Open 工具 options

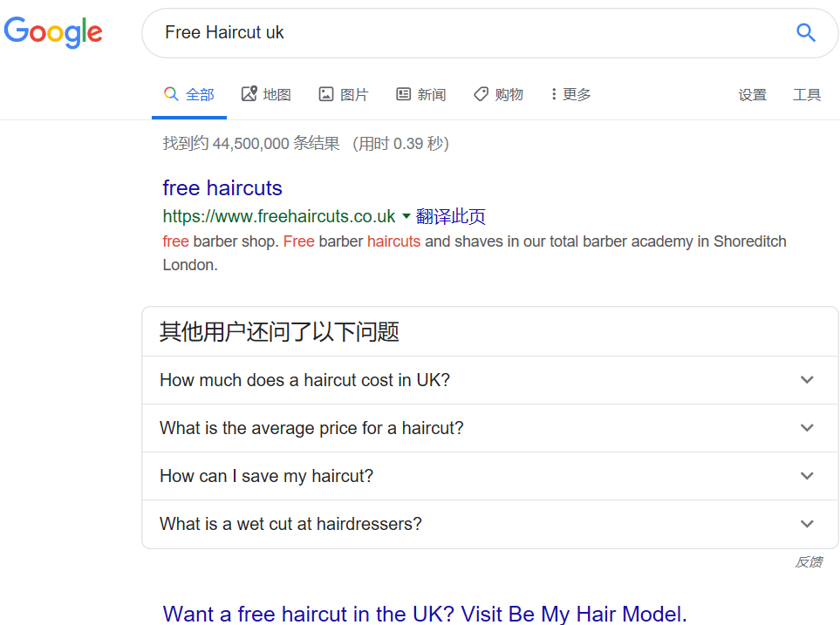807,95
